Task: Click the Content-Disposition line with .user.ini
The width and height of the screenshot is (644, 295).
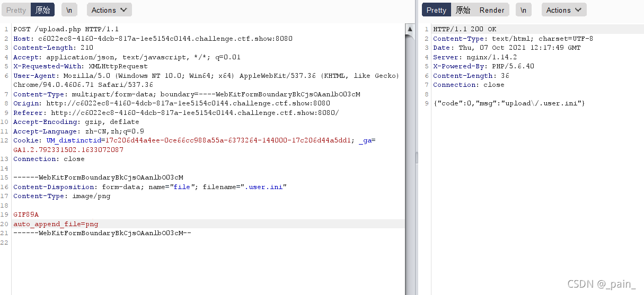Action: point(150,187)
